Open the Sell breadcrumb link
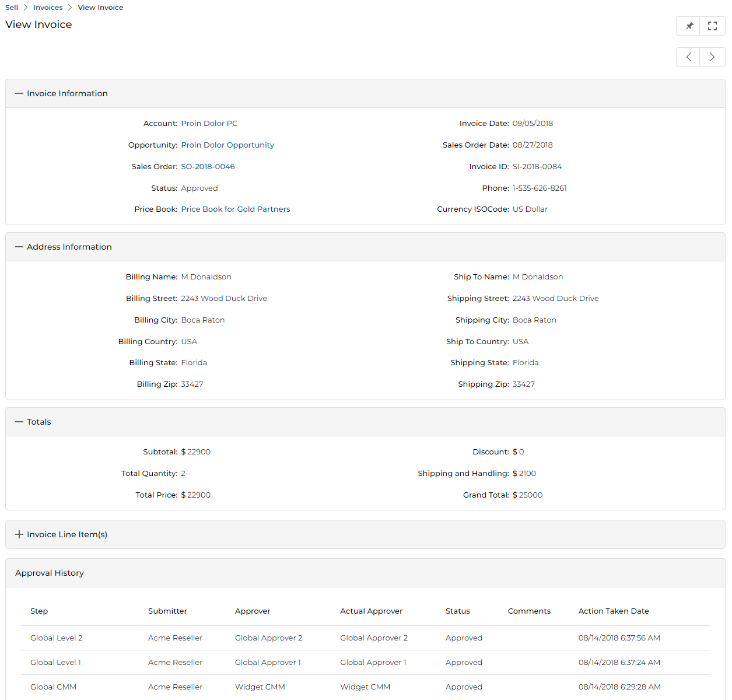Viewport: 732px width, 700px height. point(12,8)
